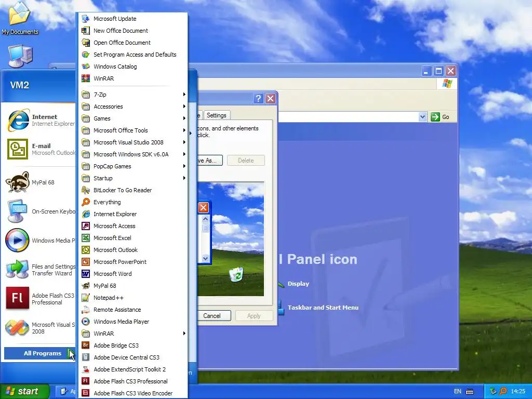Open Files and Settings Transfer Wizard

pyautogui.click(x=39, y=270)
